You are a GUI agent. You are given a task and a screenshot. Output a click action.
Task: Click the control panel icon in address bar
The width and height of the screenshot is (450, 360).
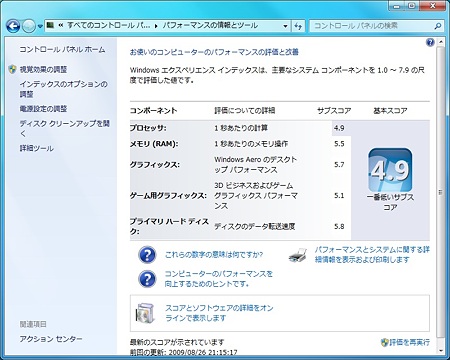point(50,25)
